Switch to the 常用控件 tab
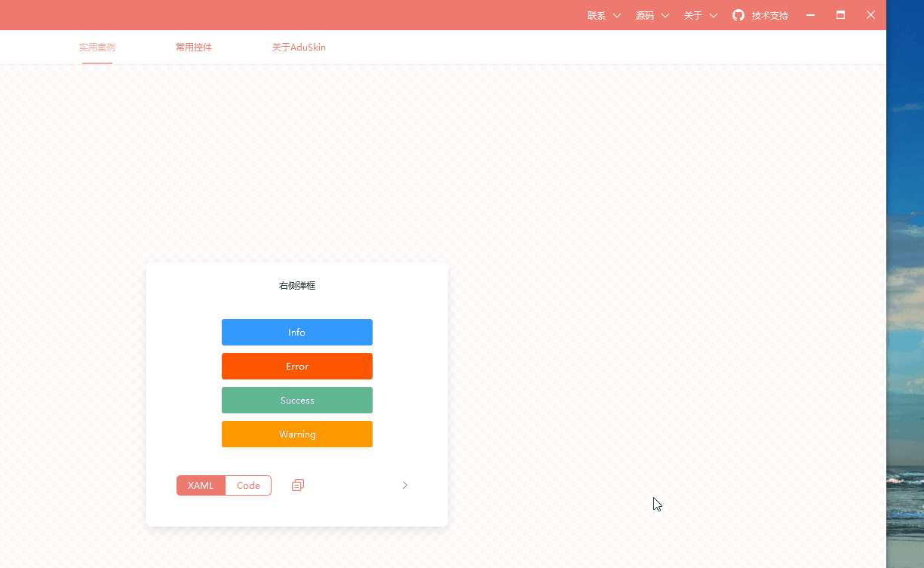Viewport: 924px width, 568px height. [x=193, y=47]
